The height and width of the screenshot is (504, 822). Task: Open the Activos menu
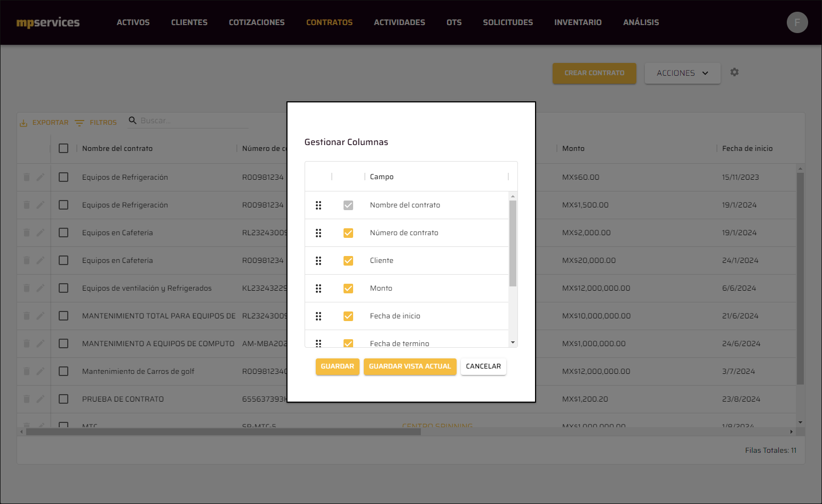(133, 22)
